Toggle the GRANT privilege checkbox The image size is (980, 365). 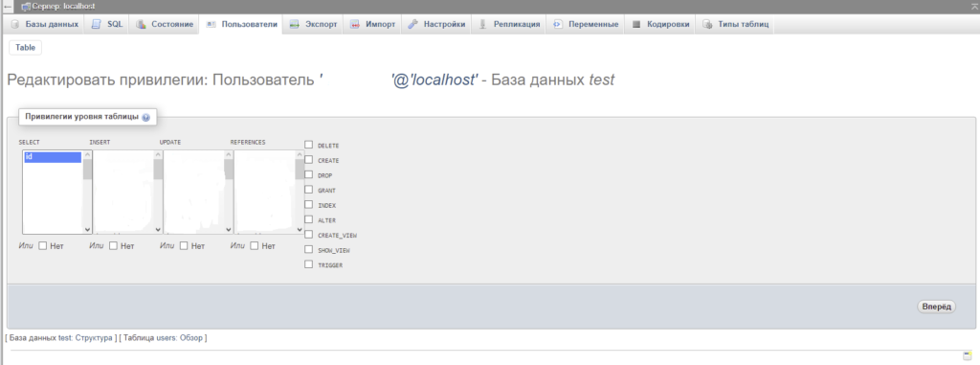[309, 189]
